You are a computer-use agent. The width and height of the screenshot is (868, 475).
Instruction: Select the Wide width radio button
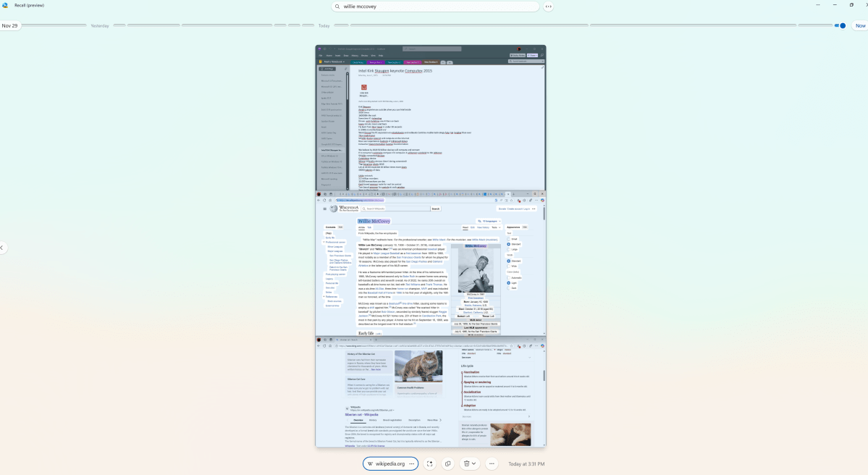pos(509,266)
